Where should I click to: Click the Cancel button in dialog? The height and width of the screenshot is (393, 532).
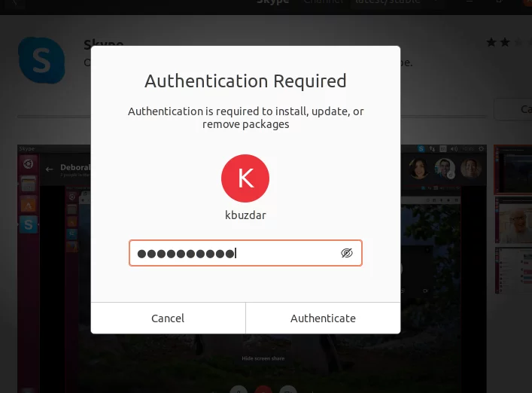click(x=168, y=318)
